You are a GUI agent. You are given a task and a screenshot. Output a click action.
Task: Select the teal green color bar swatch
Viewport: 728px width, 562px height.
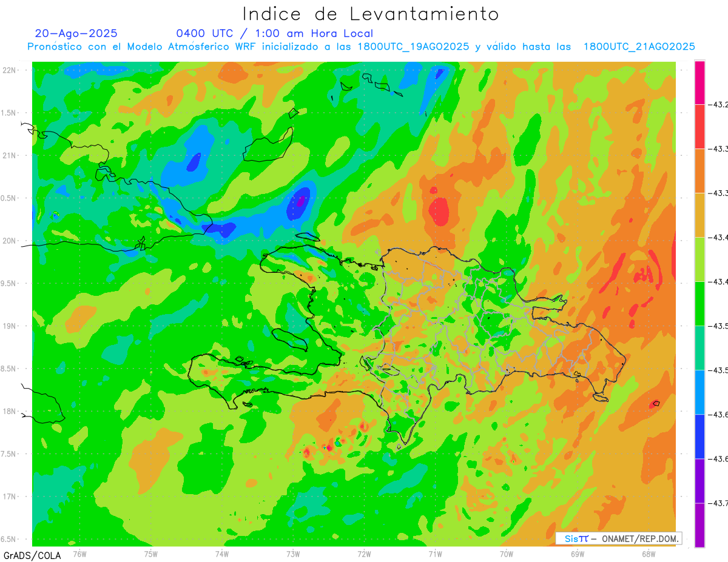tap(699, 348)
